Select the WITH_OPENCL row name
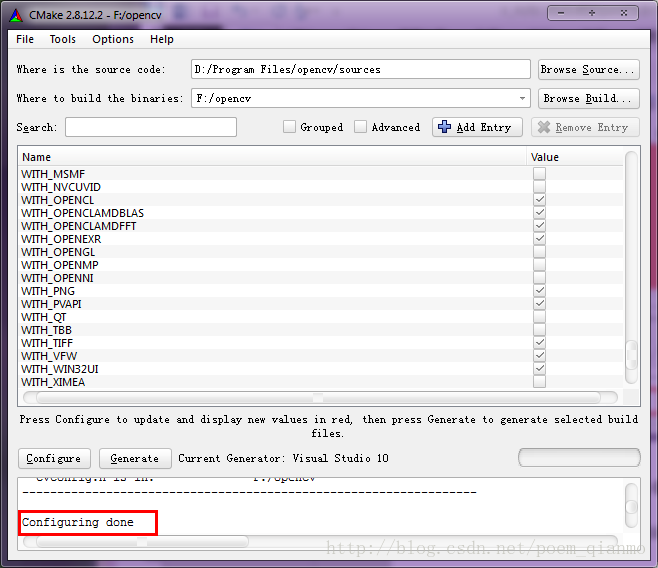This screenshot has height=568, width=658. 57,200
